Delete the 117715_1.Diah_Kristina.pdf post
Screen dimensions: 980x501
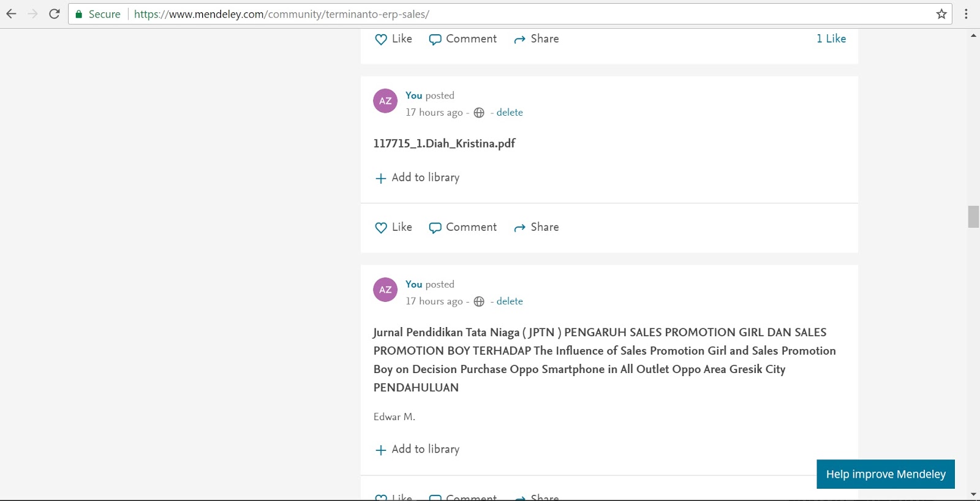pyautogui.click(x=510, y=113)
